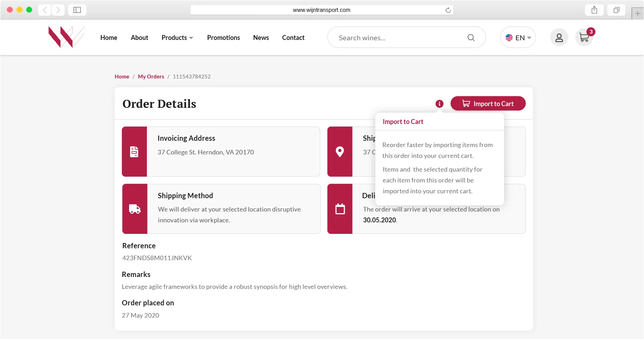Follow the My Orders breadcrumb link
Screen dimensions: 644x340
coord(151,76)
